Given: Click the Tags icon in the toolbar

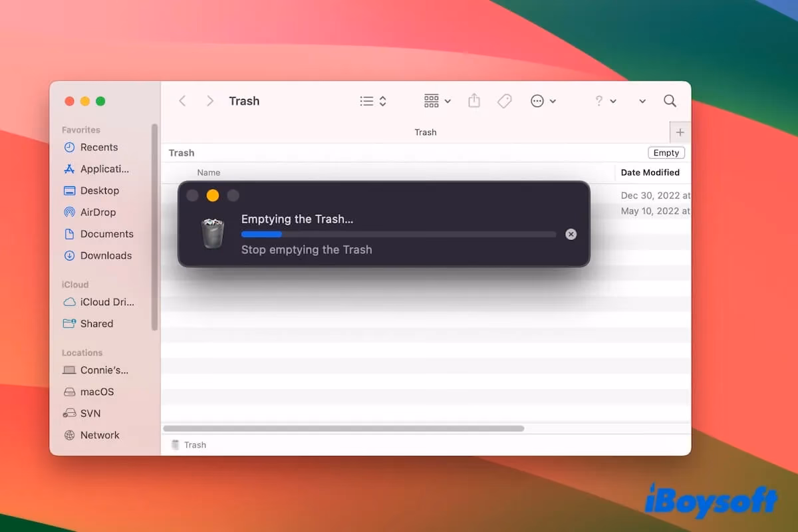Looking at the screenshot, I should (x=505, y=100).
